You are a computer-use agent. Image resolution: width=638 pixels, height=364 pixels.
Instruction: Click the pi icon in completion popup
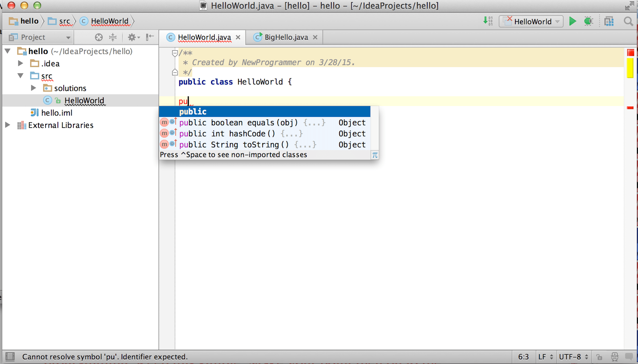point(375,155)
